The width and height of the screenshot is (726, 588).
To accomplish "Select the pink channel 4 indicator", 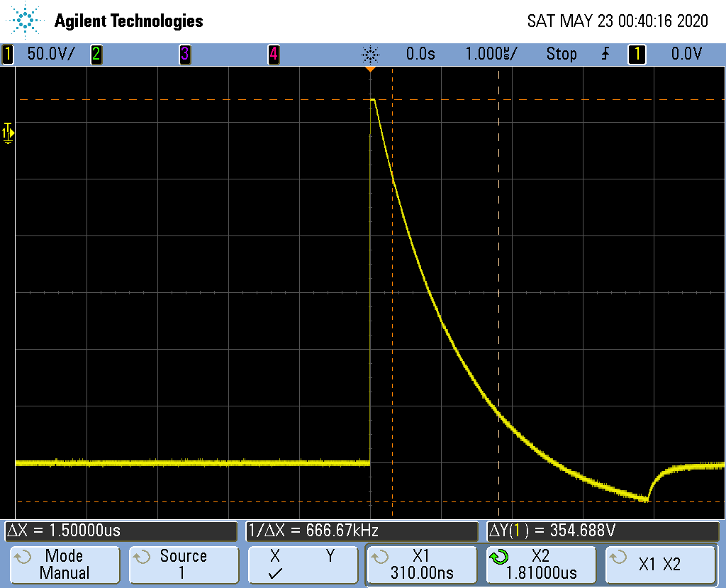I will (x=273, y=54).
